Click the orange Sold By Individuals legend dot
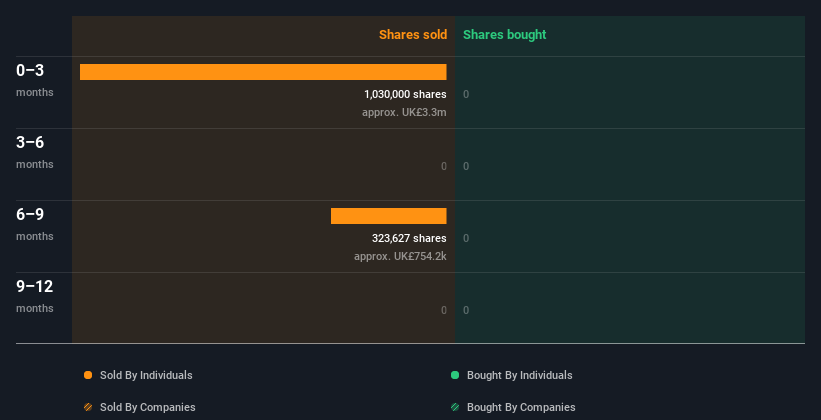The height and width of the screenshot is (420, 821). pyautogui.click(x=88, y=375)
